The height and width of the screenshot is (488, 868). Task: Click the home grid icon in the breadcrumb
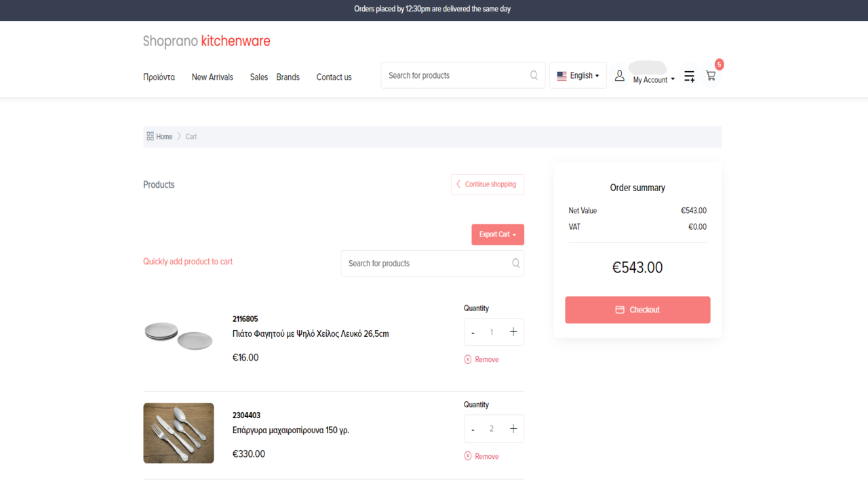tap(150, 136)
